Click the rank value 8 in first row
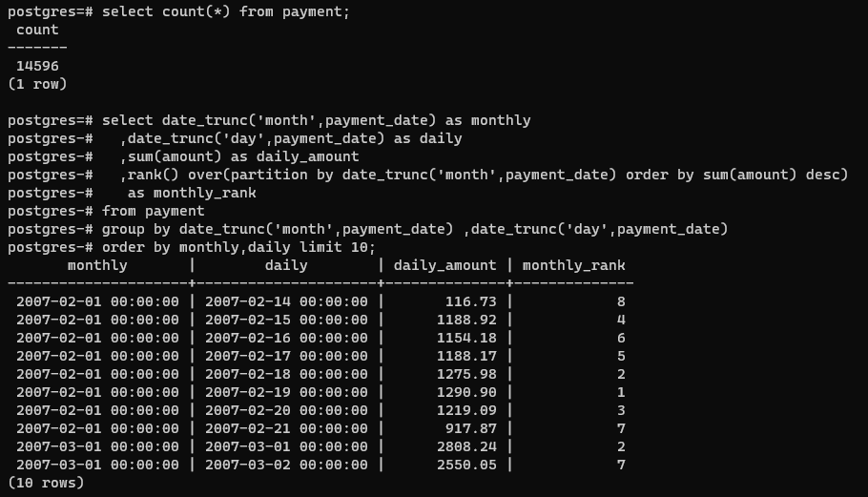This screenshot has width=868, height=497. pos(621,301)
